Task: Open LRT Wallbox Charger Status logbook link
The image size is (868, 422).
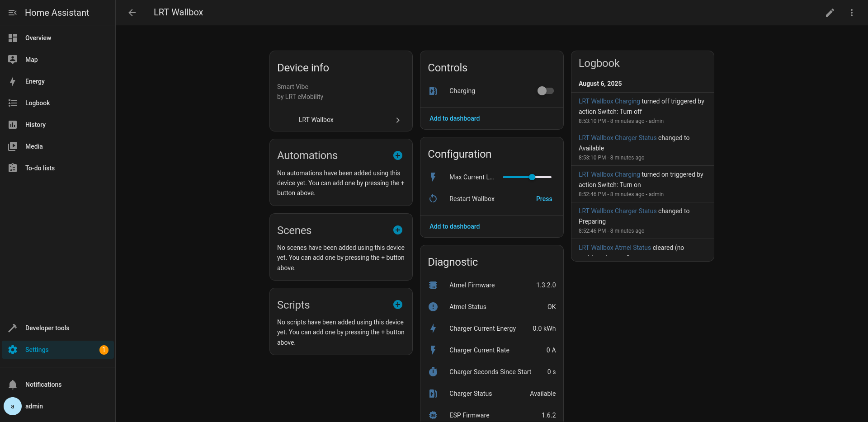Action: [x=617, y=138]
